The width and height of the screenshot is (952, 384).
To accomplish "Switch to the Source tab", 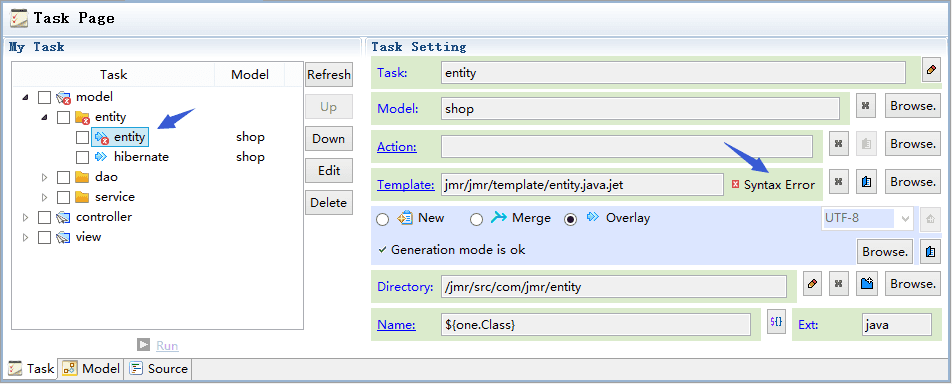I will click(160, 369).
